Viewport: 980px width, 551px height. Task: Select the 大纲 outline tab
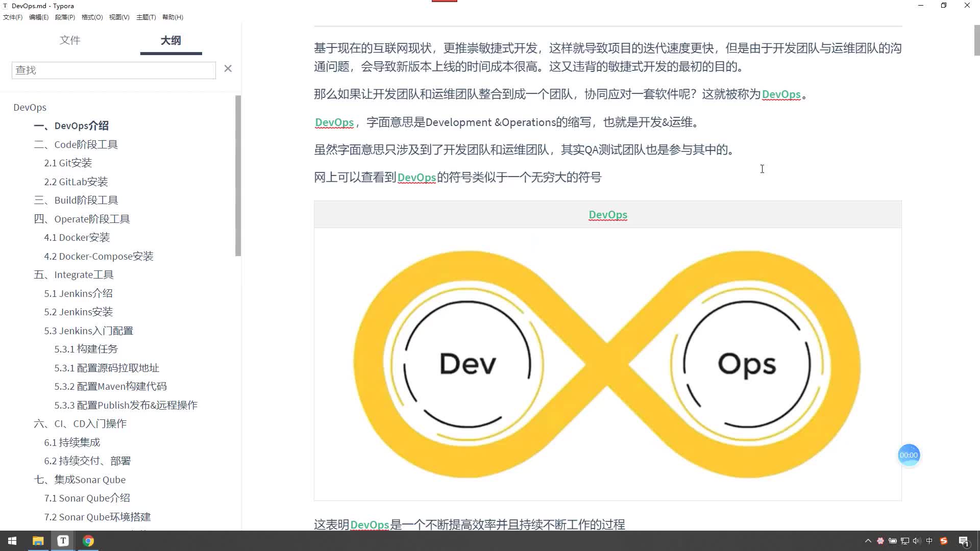[x=170, y=40]
